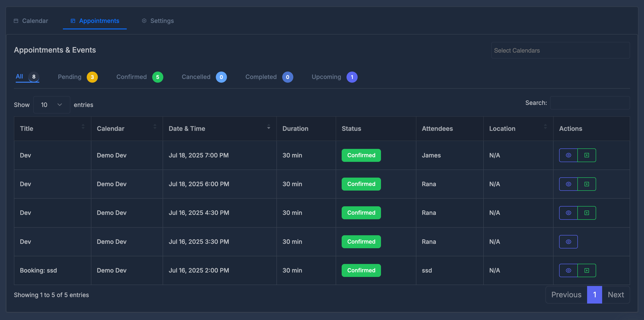
Task: Click the Completed count badge 0
Action: point(288,77)
